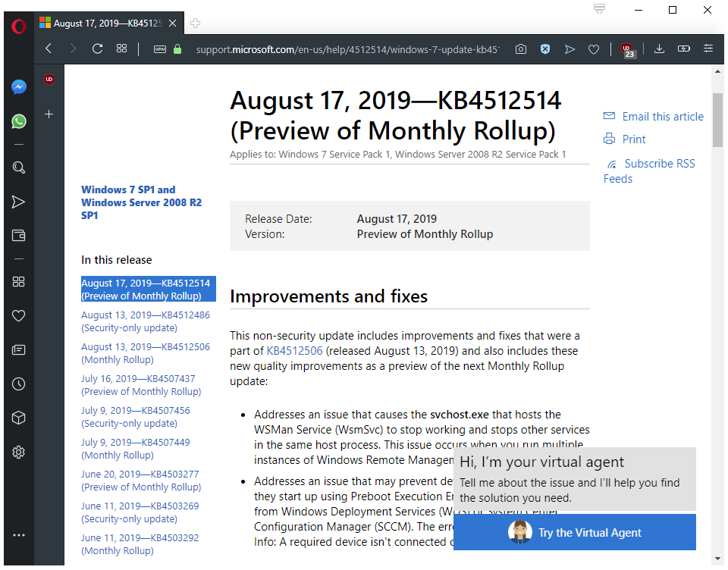728x570 pixels.
Task: Click the 'Release Date:' label
Action: tap(278, 218)
